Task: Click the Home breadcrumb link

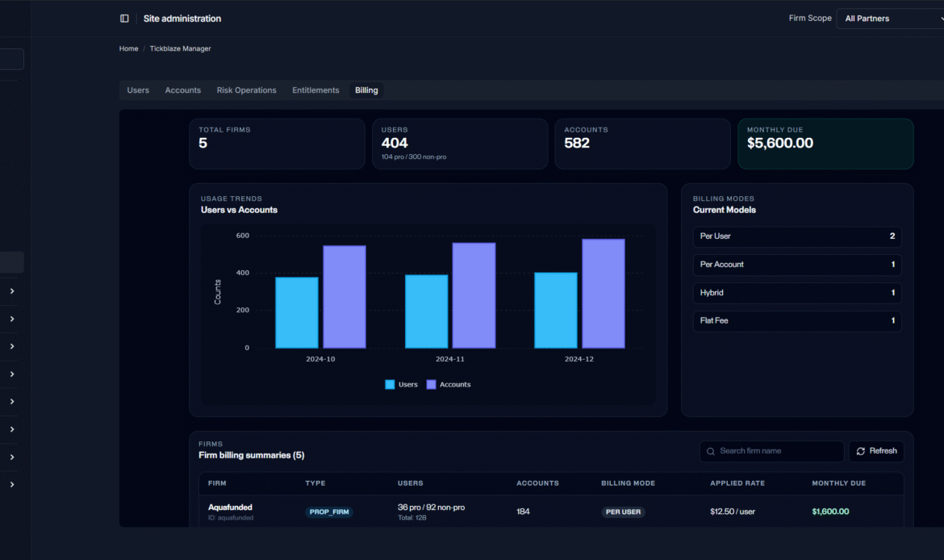Action: click(128, 49)
